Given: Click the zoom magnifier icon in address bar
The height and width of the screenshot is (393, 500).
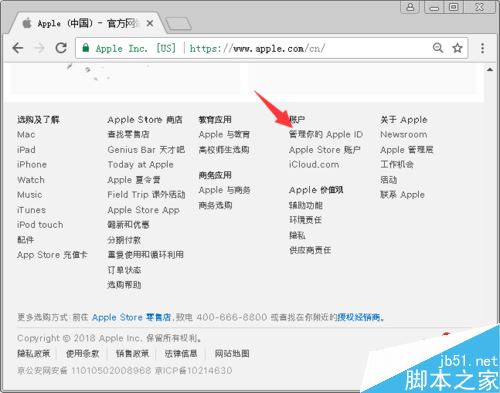Looking at the screenshot, I should [438, 48].
